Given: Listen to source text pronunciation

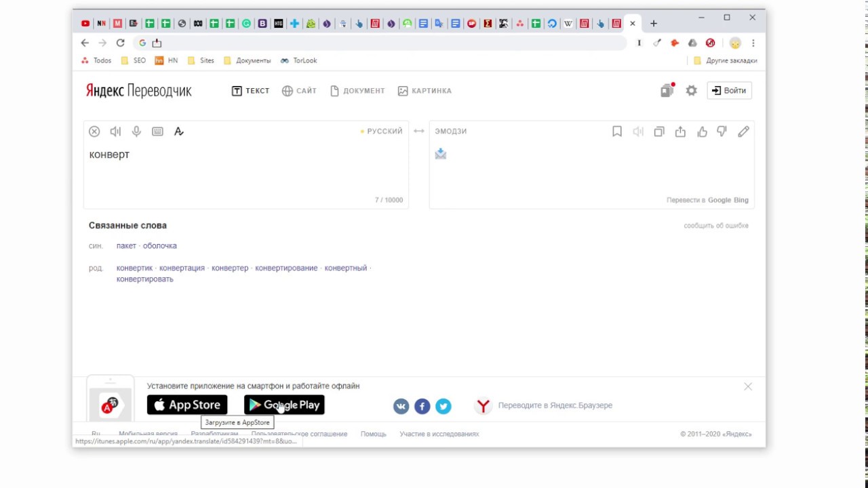Looking at the screenshot, I should point(115,131).
